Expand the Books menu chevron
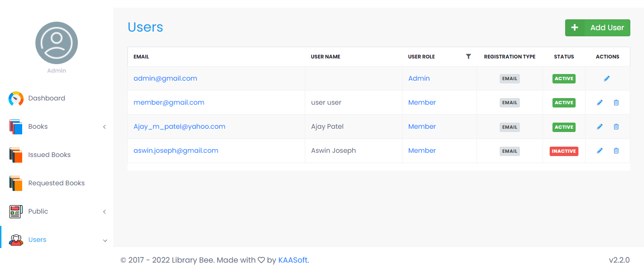Viewport: 644px width, 273px height. click(105, 127)
